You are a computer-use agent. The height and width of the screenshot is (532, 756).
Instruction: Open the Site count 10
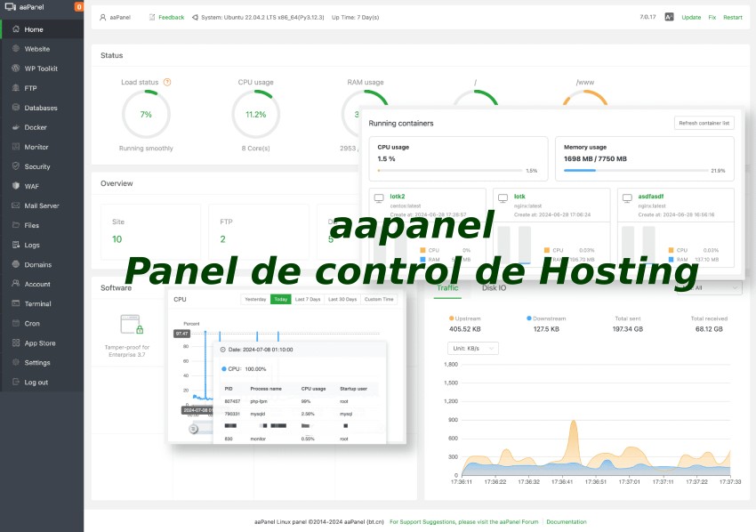point(117,239)
